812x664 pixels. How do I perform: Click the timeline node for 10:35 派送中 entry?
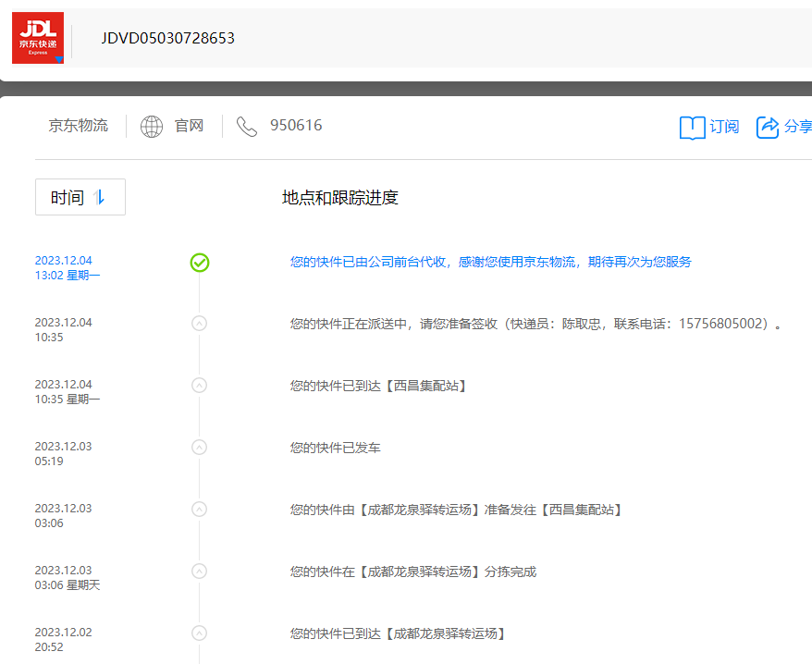coord(200,323)
